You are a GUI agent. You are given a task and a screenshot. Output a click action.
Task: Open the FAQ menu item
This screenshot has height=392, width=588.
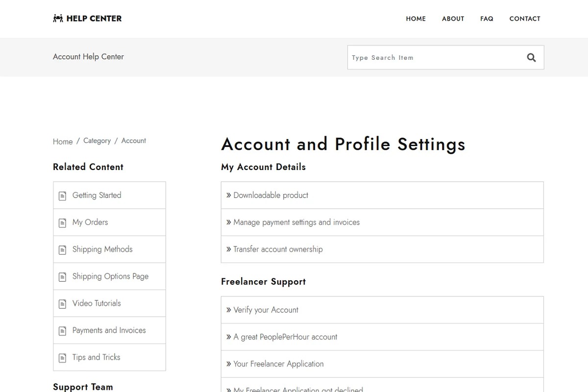[x=487, y=19]
